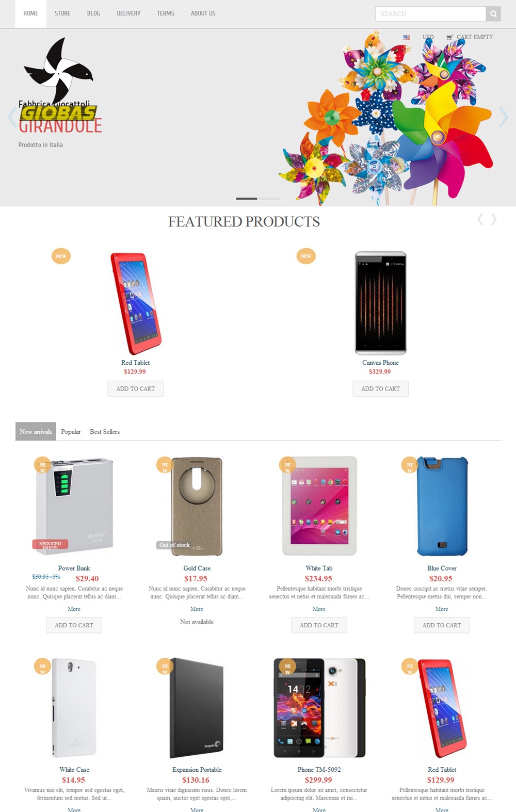Open More link under Gold Case
Viewport: 516px width, 812px height.
(197, 609)
